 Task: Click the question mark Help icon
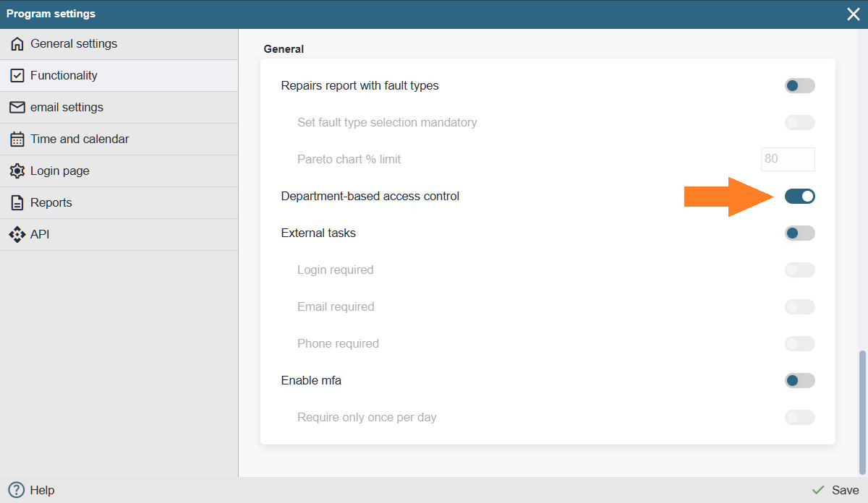pos(16,490)
